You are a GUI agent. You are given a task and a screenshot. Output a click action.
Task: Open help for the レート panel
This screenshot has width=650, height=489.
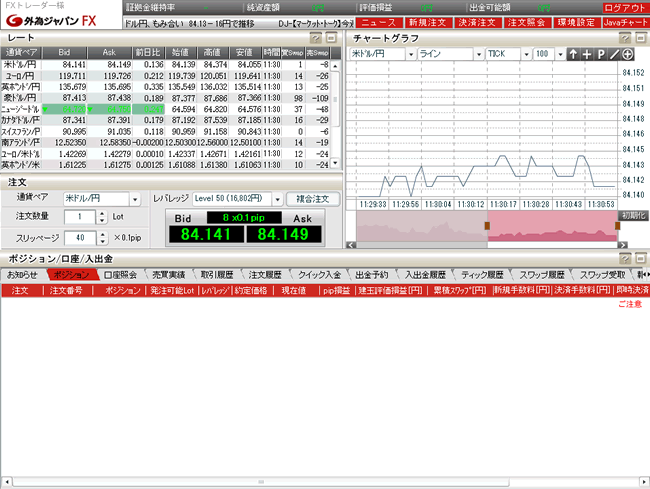pos(315,38)
